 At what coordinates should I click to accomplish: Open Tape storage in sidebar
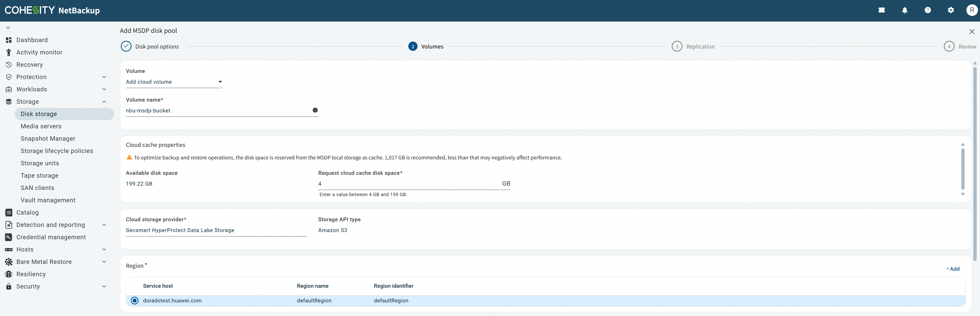pyautogui.click(x=39, y=176)
